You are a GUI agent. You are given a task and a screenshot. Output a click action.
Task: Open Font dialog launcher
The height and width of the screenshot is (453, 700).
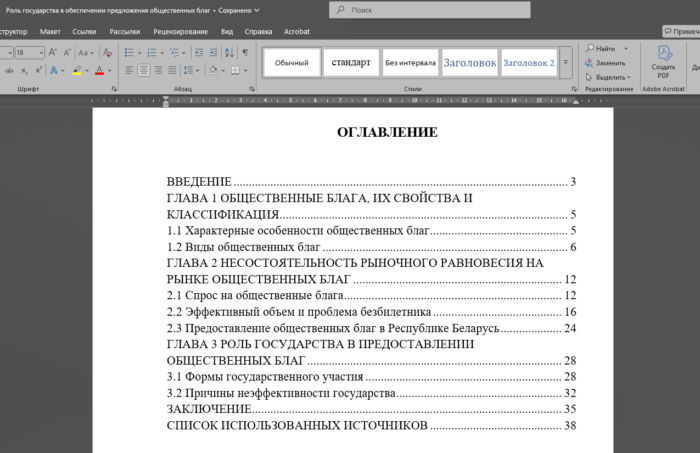[114, 89]
